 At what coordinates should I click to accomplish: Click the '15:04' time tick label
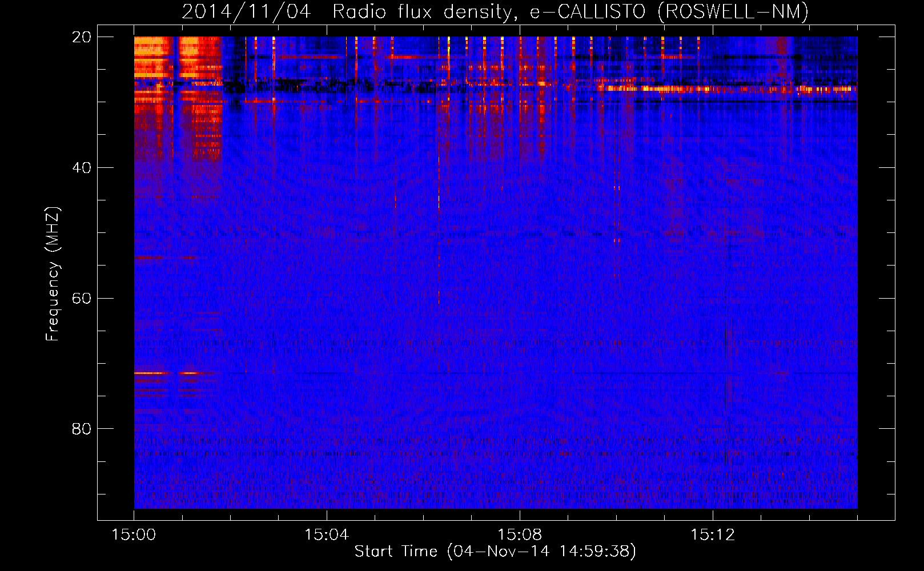(x=327, y=534)
